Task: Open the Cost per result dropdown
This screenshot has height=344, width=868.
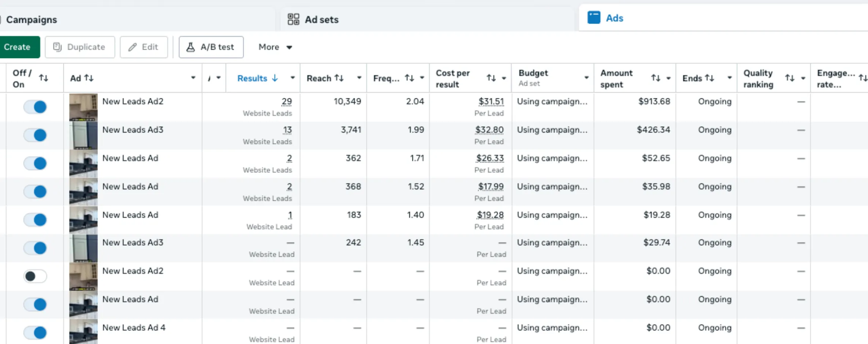Action: tap(504, 78)
